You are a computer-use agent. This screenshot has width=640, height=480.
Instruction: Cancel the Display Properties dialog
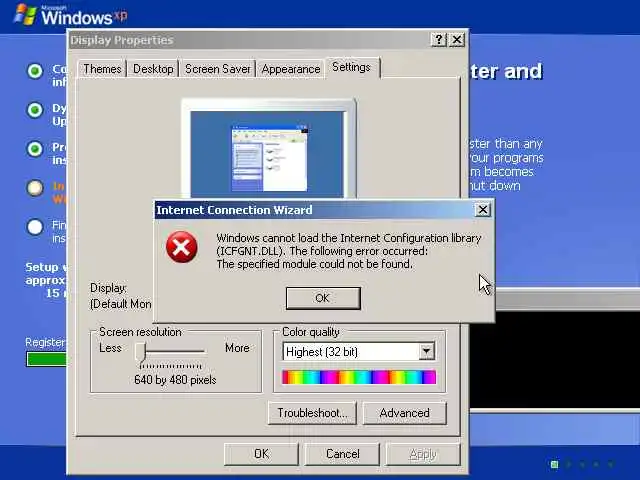click(342, 454)
